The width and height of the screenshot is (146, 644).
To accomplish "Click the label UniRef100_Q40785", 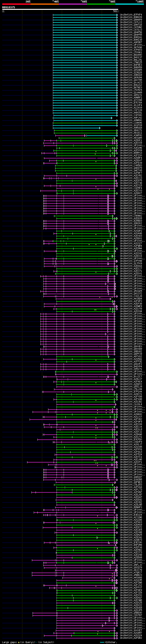I will (x=131, y=80).
